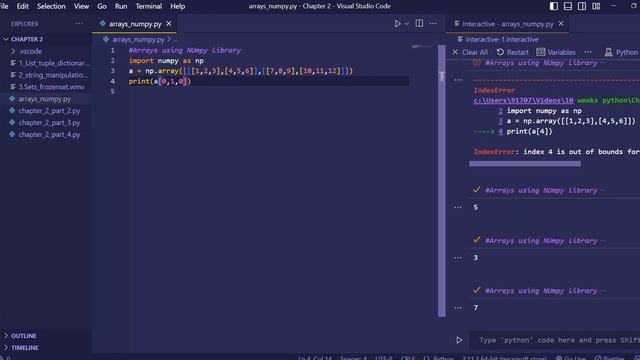Select the Interactive - arrays_numpy.py tab
Screen dimensions: 640x360
(507, 24)
